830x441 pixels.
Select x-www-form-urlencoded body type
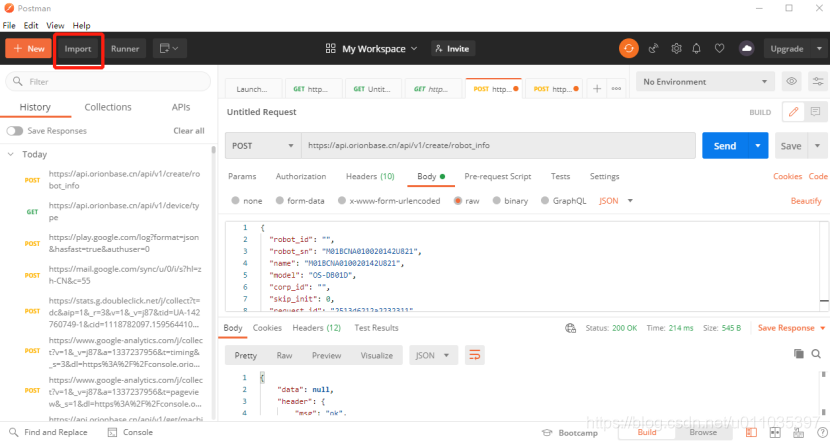click(342, 201)
